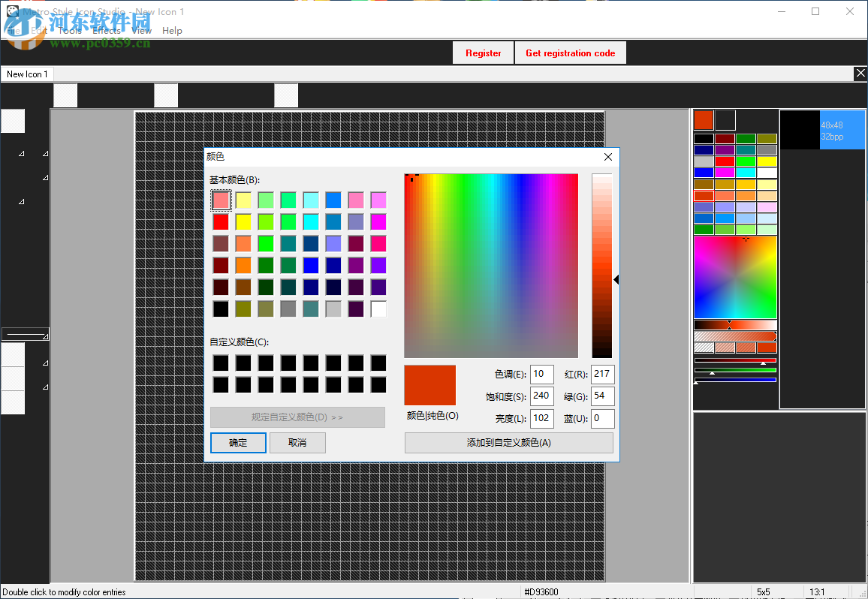Click the 亮度(L) luminance input field
This screenshot has width=868, height=599.
click(542, 418)
